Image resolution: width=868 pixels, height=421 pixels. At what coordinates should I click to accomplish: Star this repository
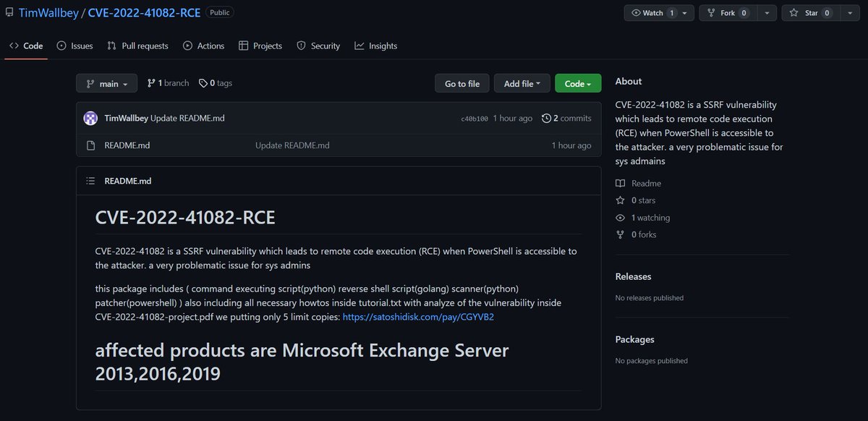click(x=812, y=13)
